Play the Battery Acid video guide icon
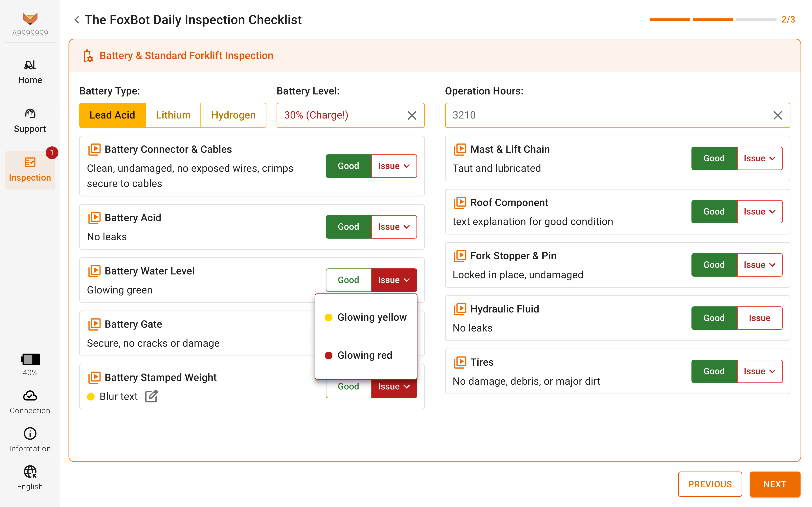This screenshot has height=507, width=812. pos(94,218)
